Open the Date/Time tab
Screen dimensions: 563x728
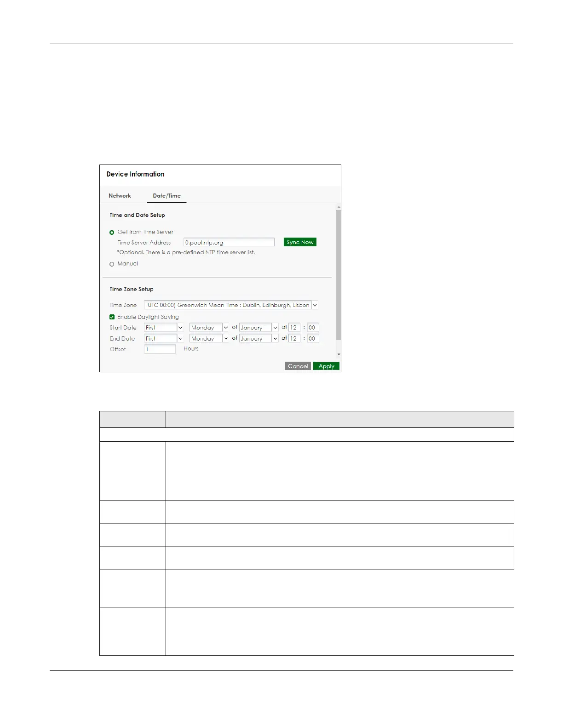[167, 196]
